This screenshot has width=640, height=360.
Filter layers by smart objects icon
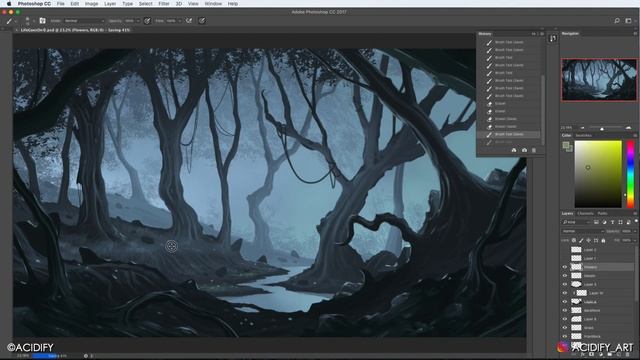629,222
